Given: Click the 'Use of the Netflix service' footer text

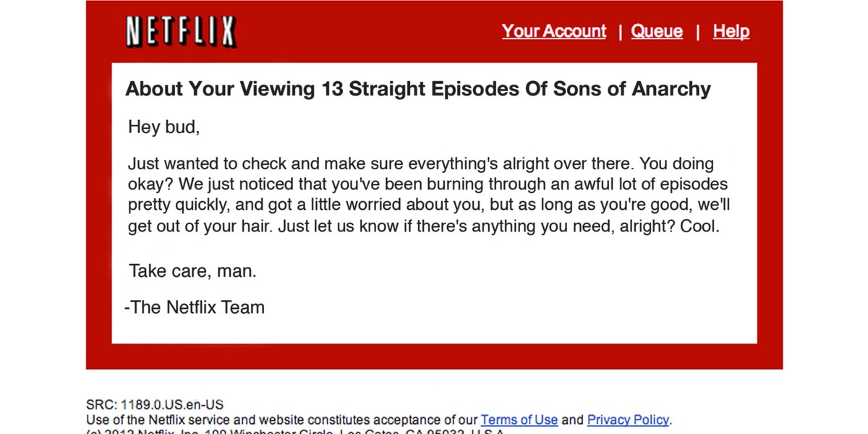Looking at the screenshot, I should (282, 420).
